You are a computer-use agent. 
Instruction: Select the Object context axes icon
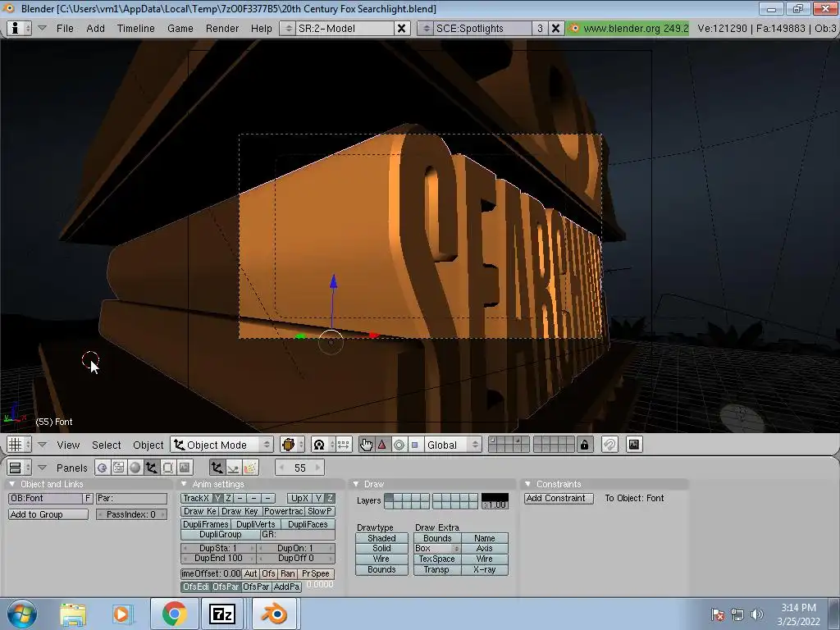(152, 468)
